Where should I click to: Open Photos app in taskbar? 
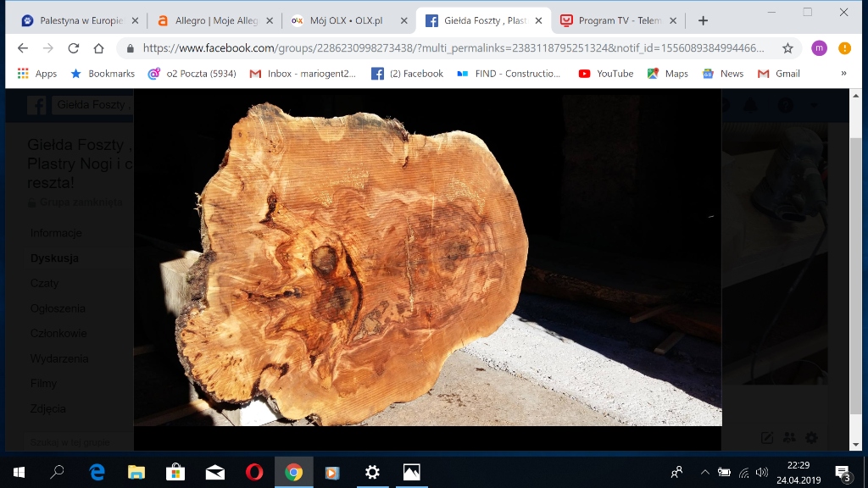pos(411,472)
